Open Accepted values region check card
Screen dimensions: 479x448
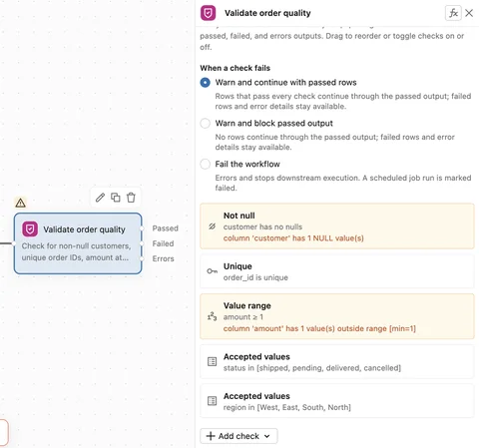click(337, 401)
